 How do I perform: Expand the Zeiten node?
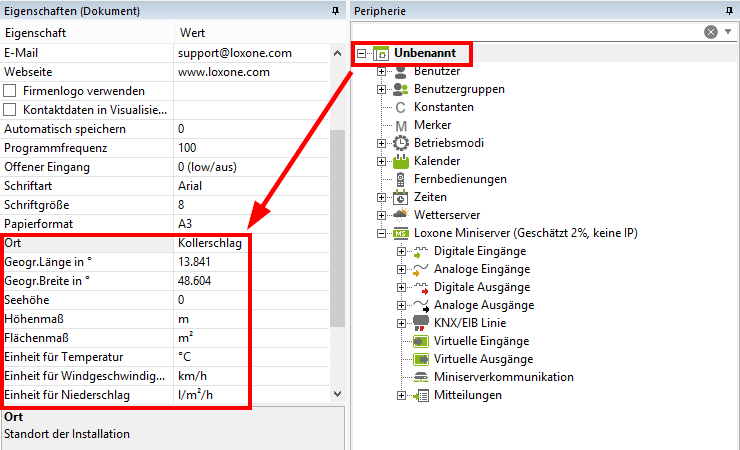pos(381,197)
